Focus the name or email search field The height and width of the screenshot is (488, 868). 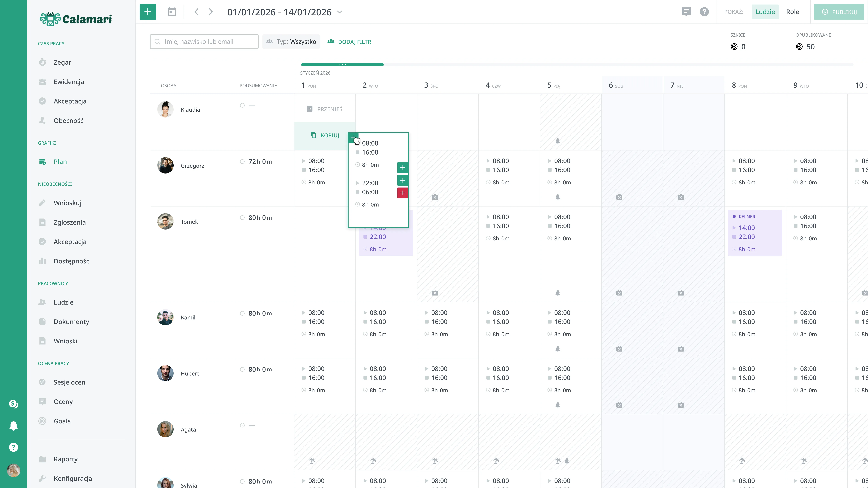[x=204, y=41]
